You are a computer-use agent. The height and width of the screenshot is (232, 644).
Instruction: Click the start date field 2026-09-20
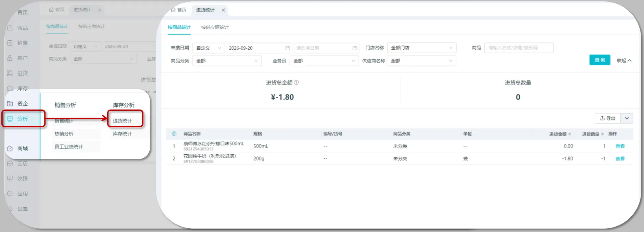pos(259,48)
